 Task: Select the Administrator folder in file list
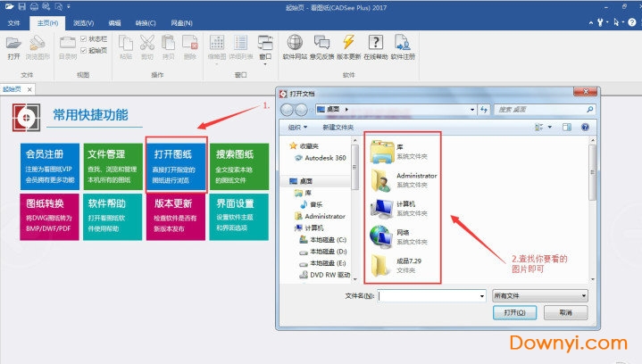pos(404,179)
